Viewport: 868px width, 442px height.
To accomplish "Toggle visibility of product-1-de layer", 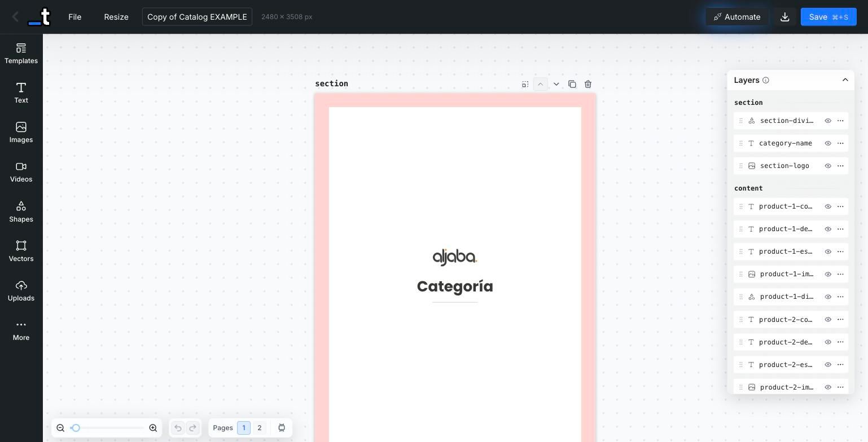I will click(828, 229).
